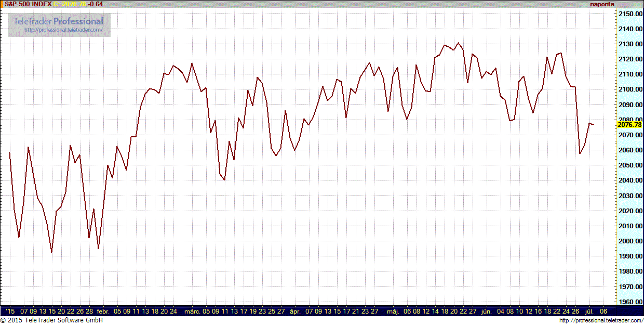Click the 2050.00 price axis label
The height and width of the screenshot is (325, 644).
[x=630, y=165]
